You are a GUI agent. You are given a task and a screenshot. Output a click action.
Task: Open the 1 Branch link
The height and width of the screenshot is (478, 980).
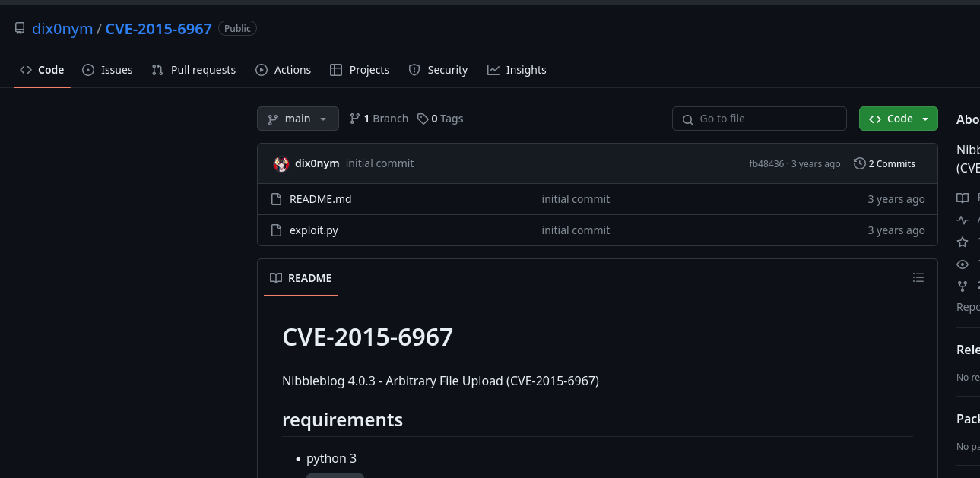[379, 119]
